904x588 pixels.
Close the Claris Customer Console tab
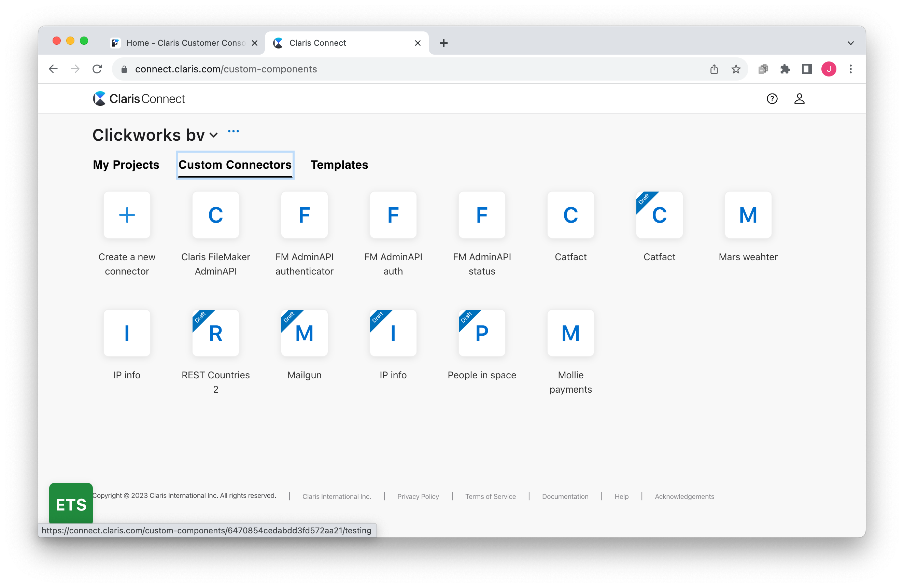(x=254, y=43)
